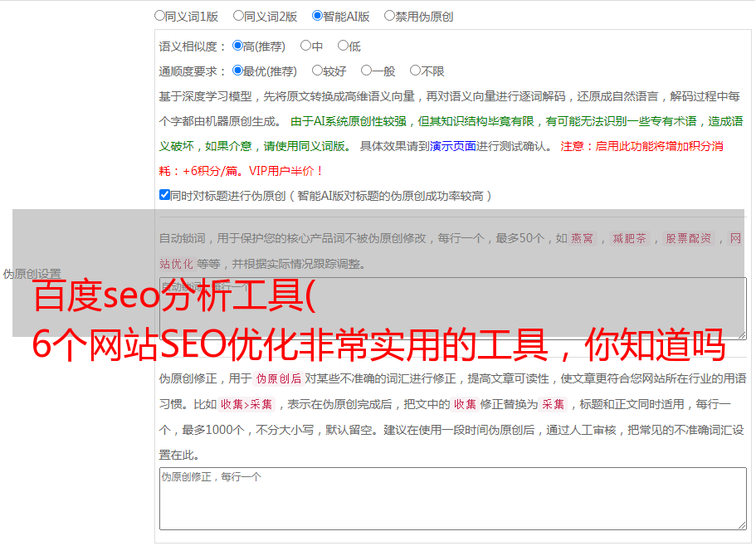Open the 演示页面 demo link

point(452,146)
